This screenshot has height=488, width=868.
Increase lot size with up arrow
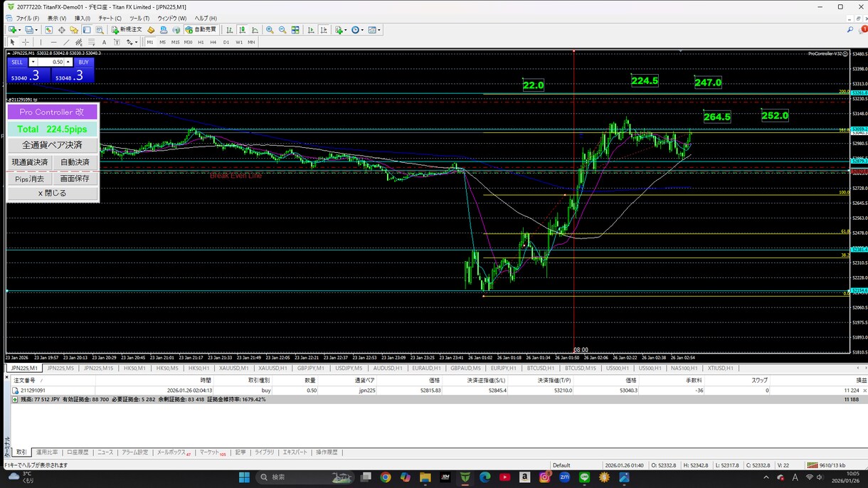click(x=68, y=62)
